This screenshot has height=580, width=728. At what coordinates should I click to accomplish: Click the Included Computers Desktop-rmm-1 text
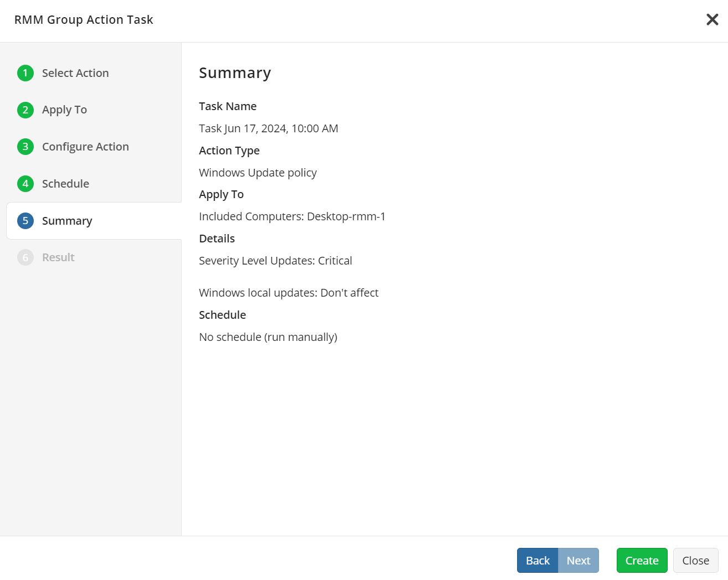[x=292, y=216]
